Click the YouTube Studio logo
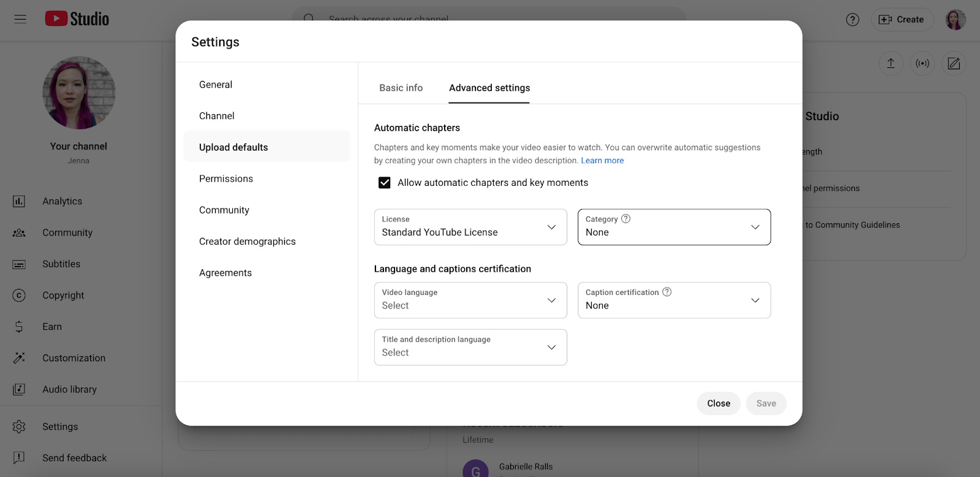Screen dimensions: 980x477 pos(77,19)
